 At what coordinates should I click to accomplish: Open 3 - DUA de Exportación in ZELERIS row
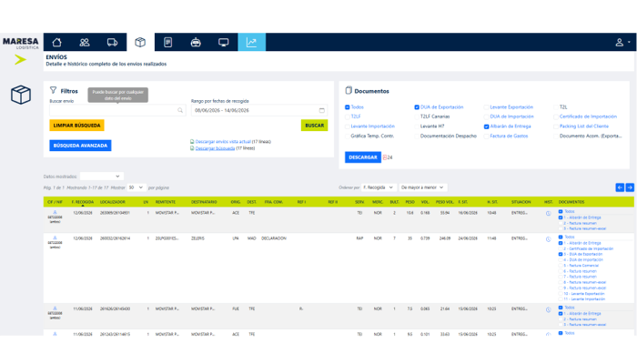click(583, 254)
